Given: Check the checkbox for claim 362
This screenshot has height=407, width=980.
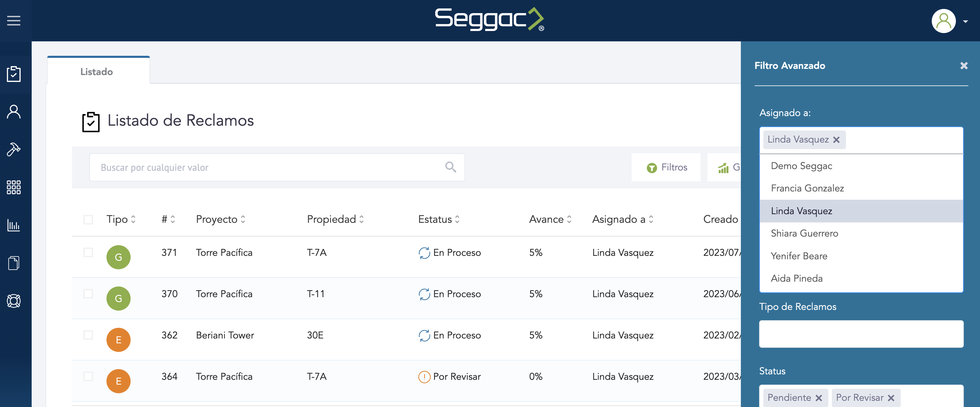Looking at the screenshot, I should (88, 335).
